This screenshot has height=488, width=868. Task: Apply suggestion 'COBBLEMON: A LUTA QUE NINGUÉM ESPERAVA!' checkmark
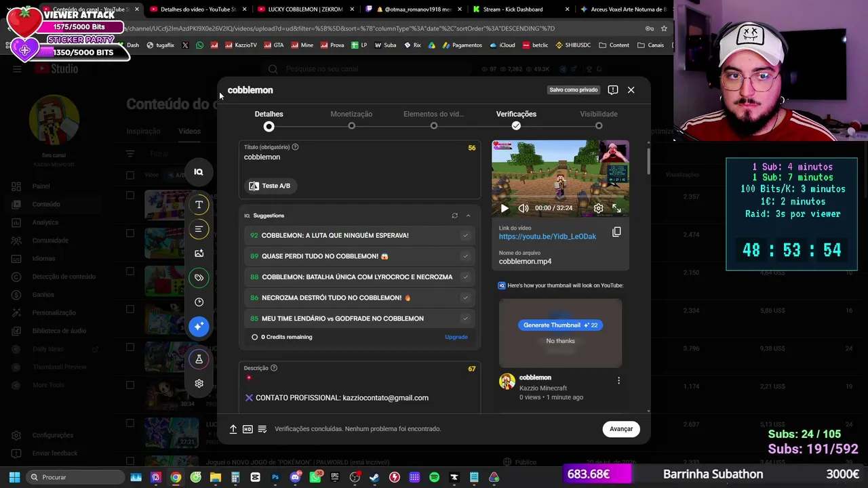pos(465,236)
